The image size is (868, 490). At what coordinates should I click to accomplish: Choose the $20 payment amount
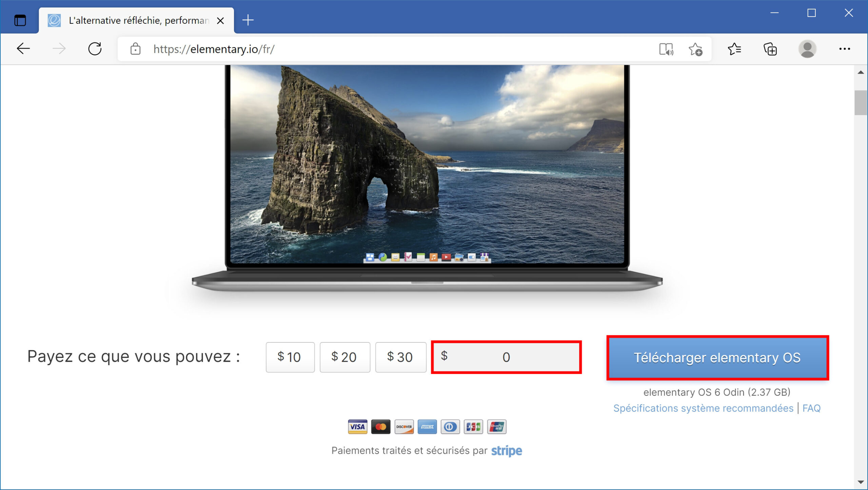point(345,357)
